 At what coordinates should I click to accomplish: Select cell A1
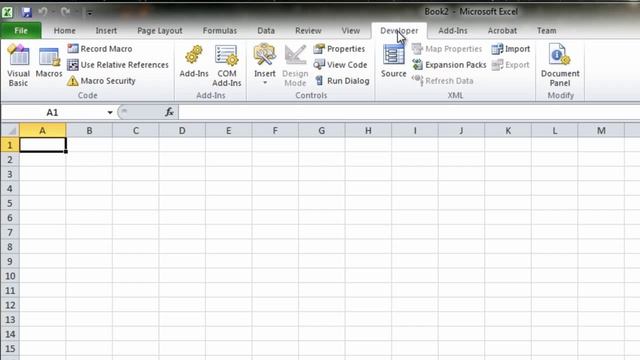[42, 145]
